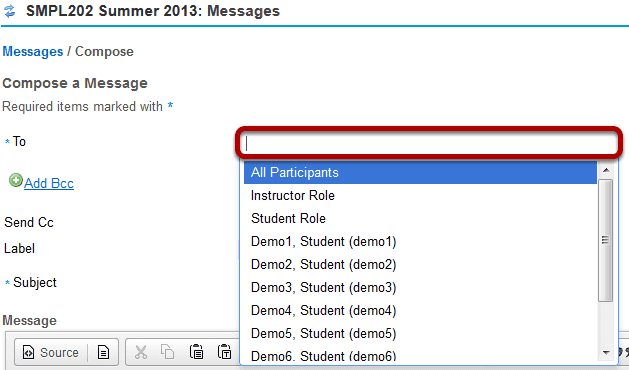Open the Messages breadcrumb link
629x370 pixels.
pos(33,51)
